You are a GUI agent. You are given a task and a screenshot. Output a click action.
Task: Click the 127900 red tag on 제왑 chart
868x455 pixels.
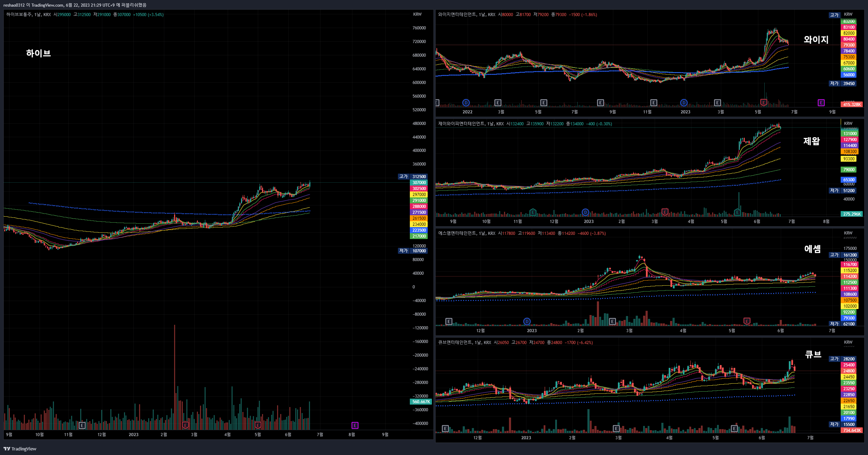[x=850, y=140]
